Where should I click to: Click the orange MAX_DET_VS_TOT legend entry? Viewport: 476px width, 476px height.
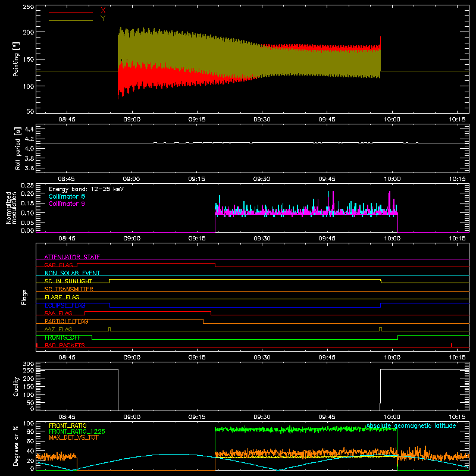point(74,437)
